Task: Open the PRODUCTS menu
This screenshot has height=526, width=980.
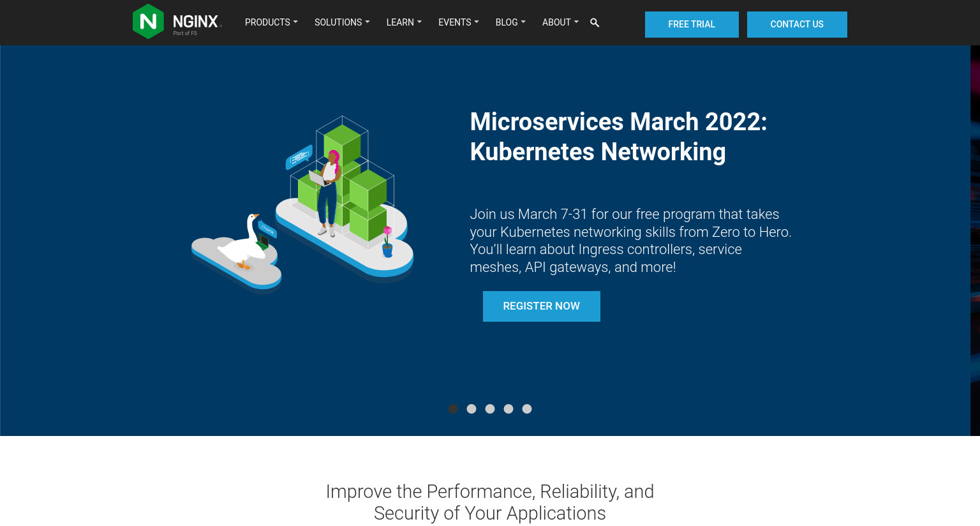Action: pyautogui.click(x=271, y=22)
